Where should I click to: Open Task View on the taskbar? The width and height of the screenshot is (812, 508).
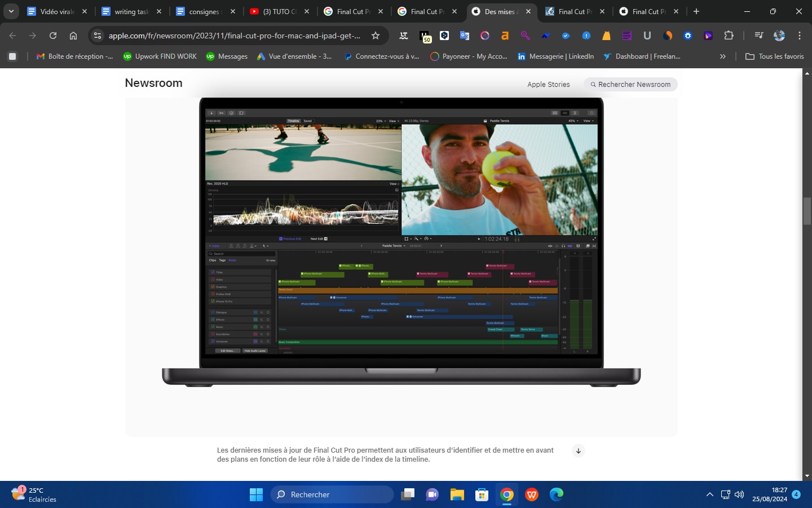click(x=407, y=494)
